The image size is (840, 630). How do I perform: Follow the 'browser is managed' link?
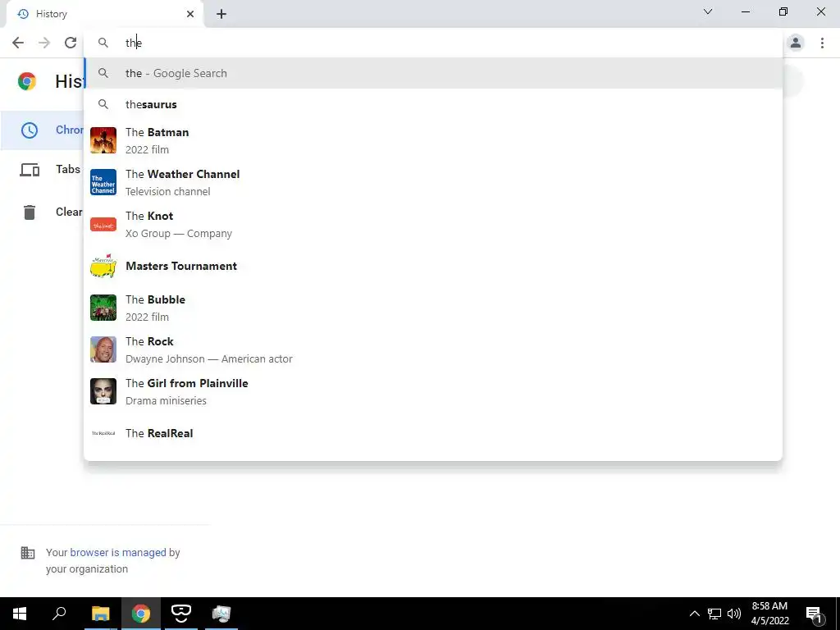click(x=118, y=552)
